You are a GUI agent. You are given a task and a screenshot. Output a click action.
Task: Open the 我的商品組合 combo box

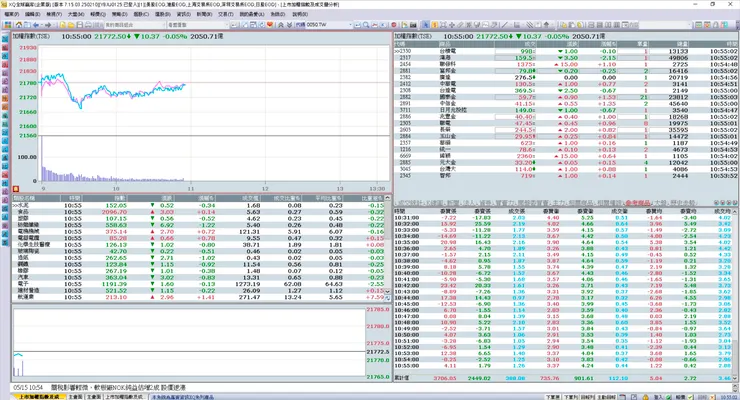(135, 25)
